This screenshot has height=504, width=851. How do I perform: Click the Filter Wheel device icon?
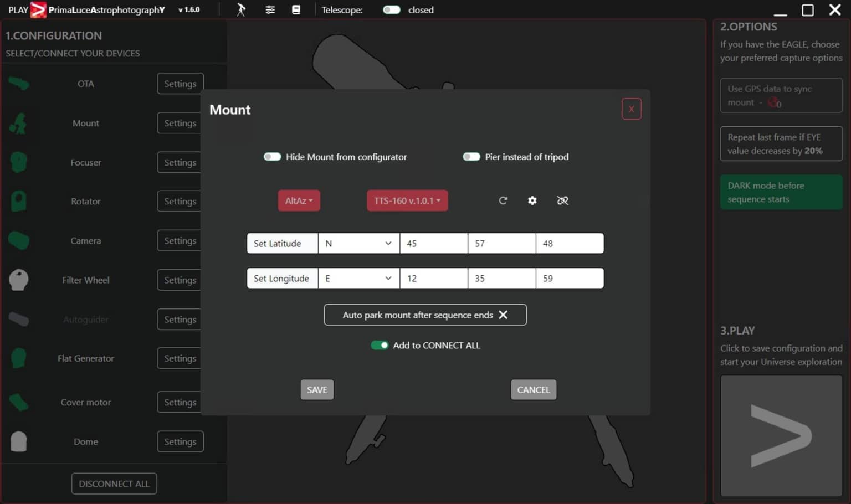coord(19,280)
